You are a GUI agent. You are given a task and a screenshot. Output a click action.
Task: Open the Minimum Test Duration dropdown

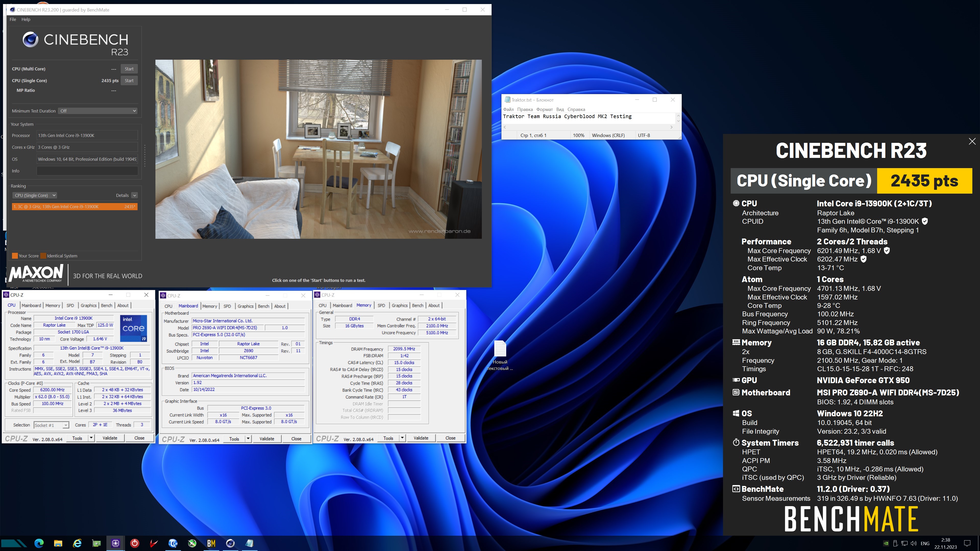click(98, 111)
